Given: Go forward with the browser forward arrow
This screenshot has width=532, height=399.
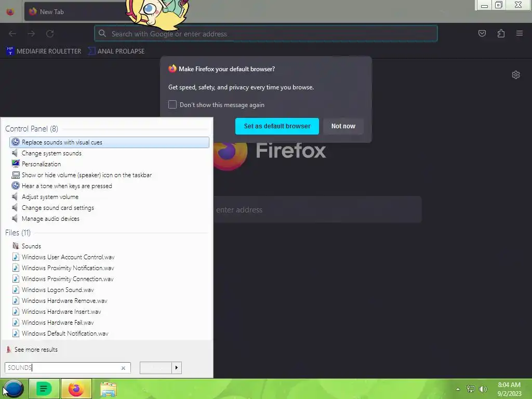Looking at the screenshot, I should (31, 34).
